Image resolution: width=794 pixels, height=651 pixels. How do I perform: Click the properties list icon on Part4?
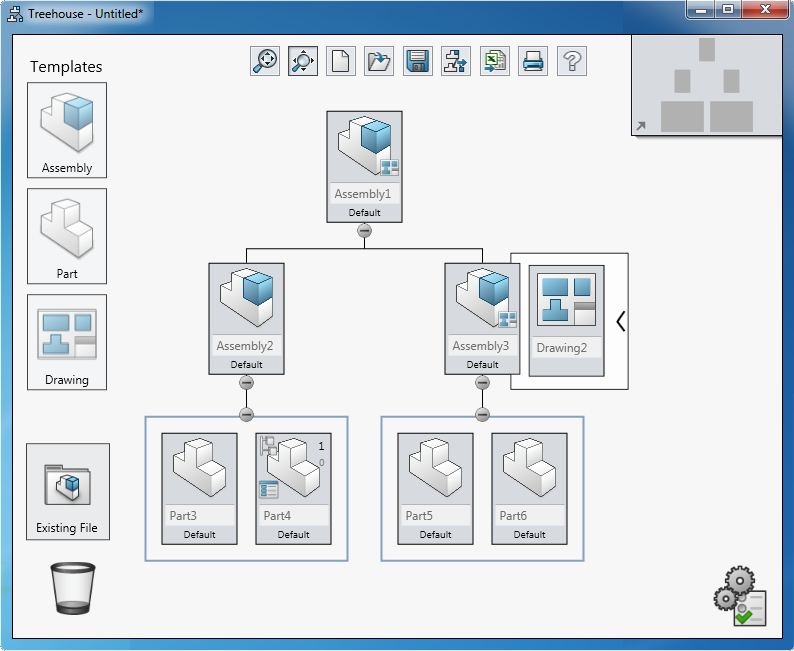[268, 489]
